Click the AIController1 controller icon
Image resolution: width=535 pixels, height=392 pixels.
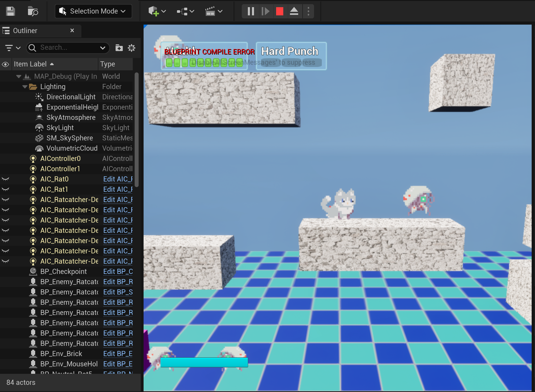[x=33, y=169]
